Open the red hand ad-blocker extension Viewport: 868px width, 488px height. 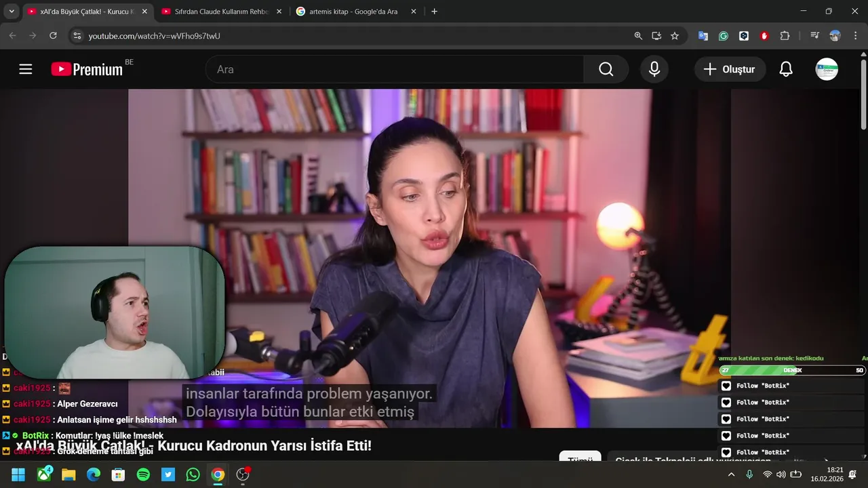pos(764,36)
